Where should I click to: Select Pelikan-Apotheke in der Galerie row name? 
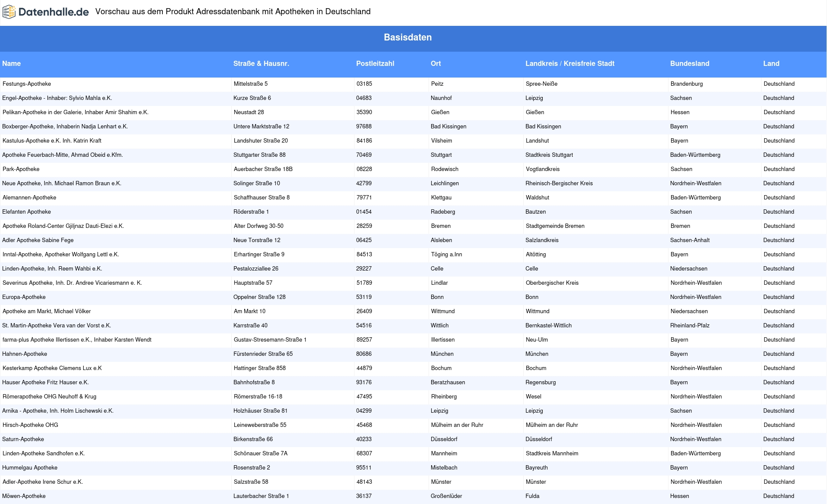[x=75, y=112]
